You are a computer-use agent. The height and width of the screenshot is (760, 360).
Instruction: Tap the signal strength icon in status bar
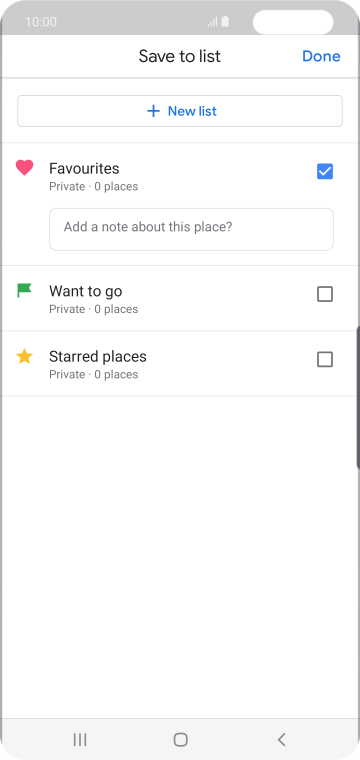click(212, 22)
